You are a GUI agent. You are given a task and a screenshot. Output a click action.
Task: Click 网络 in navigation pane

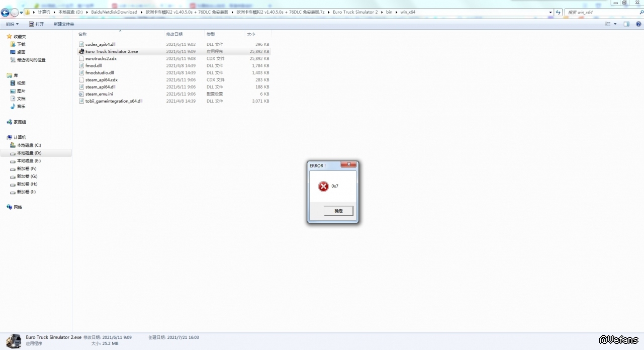click(x=18, y=207)
